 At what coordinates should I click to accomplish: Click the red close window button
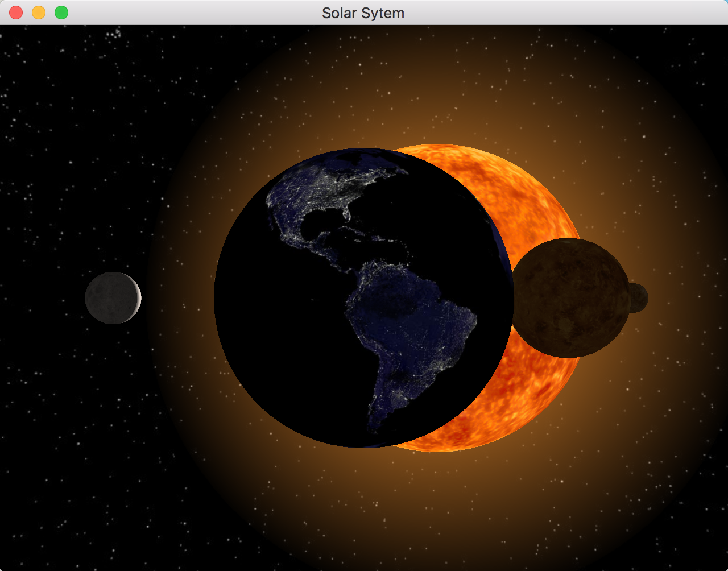15,12
